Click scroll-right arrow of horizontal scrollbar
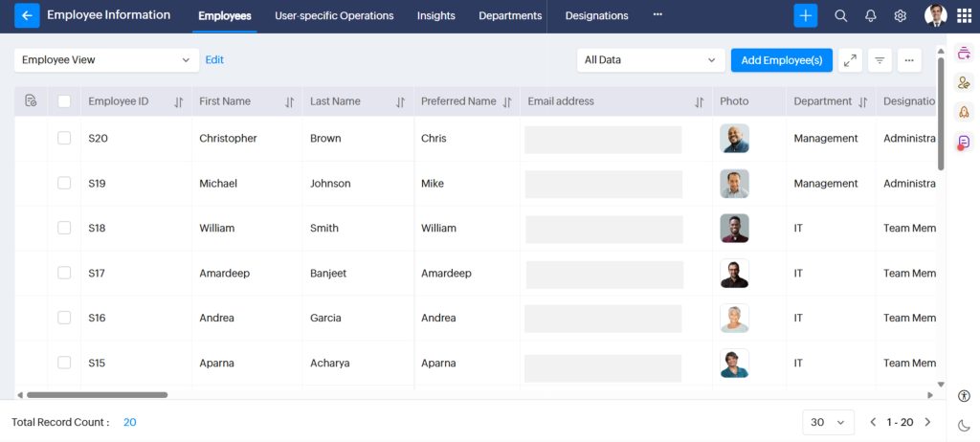This screenshot has width=980, height=442. click(930, 395)
